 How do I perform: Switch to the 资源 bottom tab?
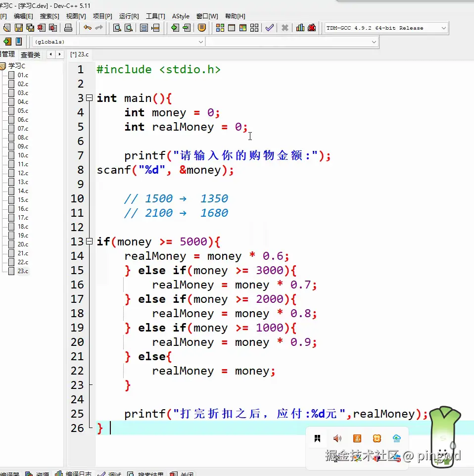37,474
